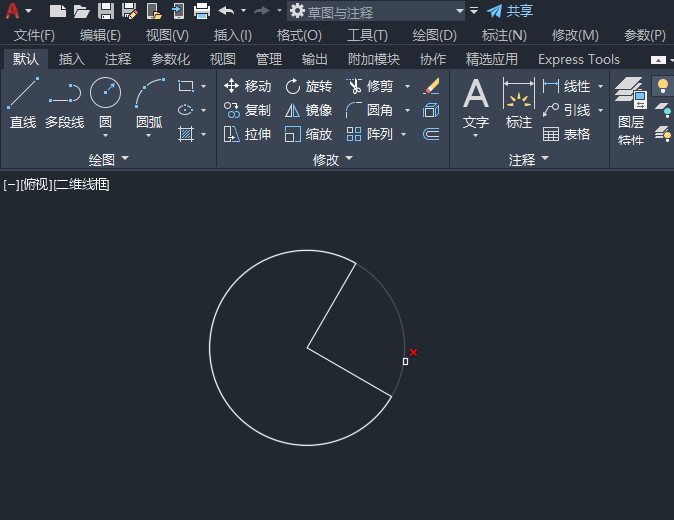The image size is (674, 520).
Task: Open the Trim (修剪) options arrow
Action: point(407,86)
